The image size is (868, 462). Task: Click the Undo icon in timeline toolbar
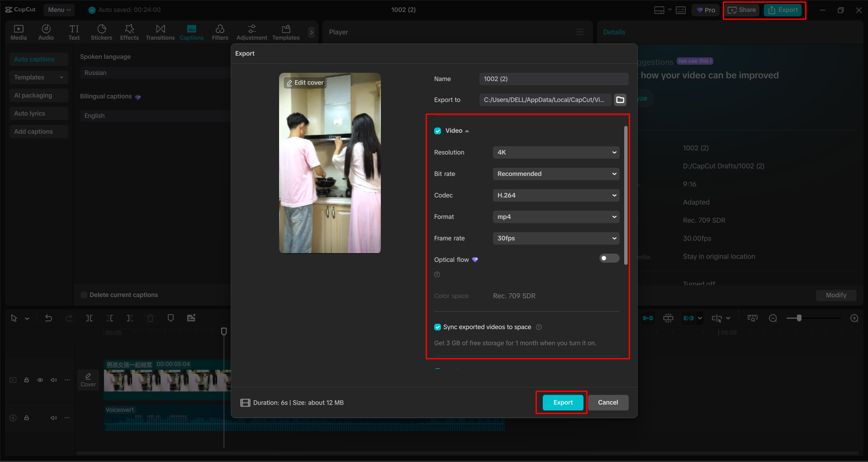(48, 318)
